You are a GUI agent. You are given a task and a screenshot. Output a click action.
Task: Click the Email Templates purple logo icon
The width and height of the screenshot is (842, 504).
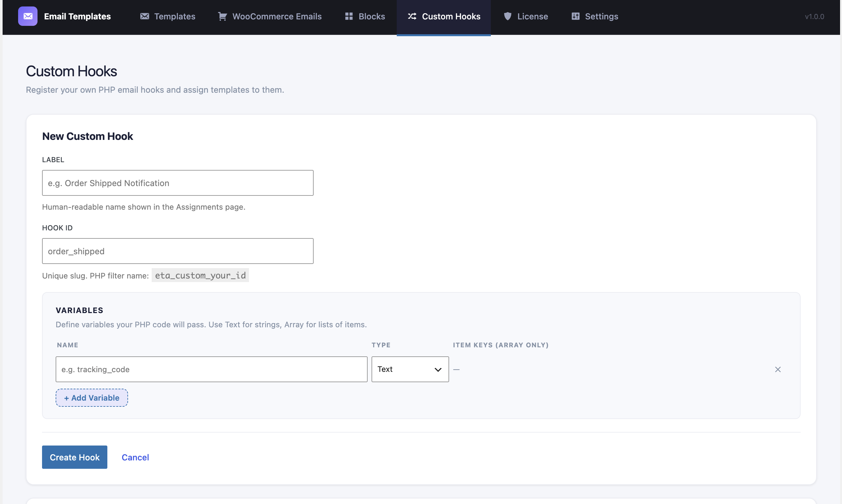coord(27,16)
